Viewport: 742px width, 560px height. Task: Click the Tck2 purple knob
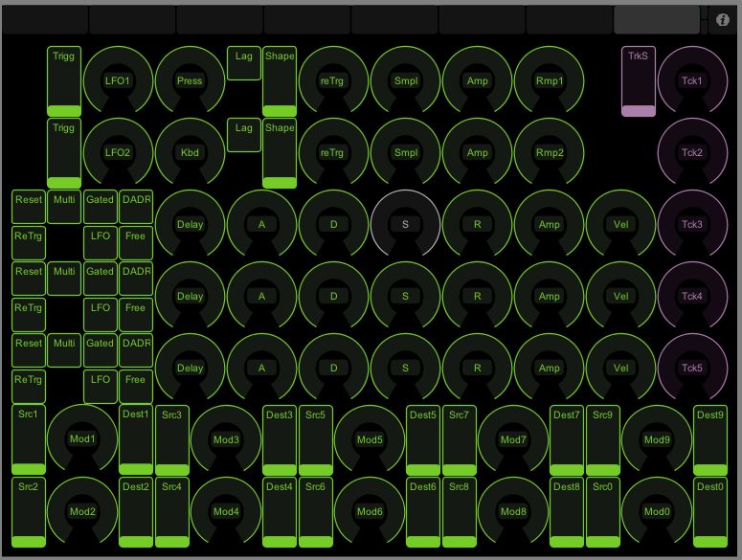pos(692,153)
